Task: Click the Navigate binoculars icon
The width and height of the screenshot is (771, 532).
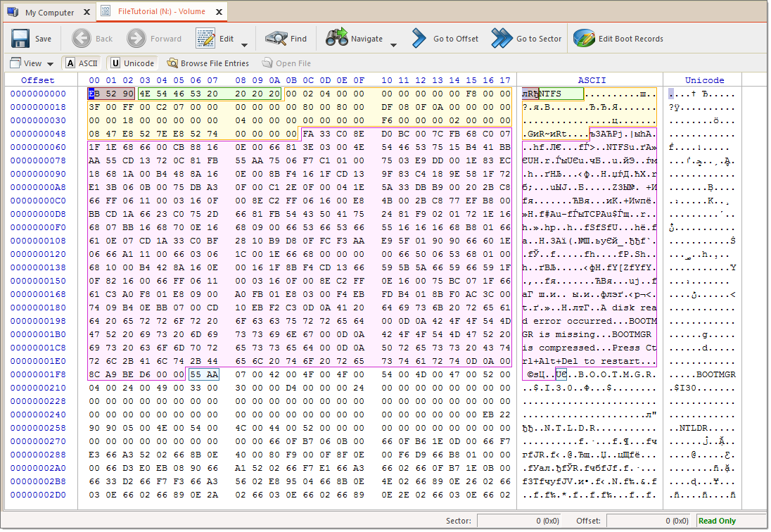Action: (x=337, y=39)
